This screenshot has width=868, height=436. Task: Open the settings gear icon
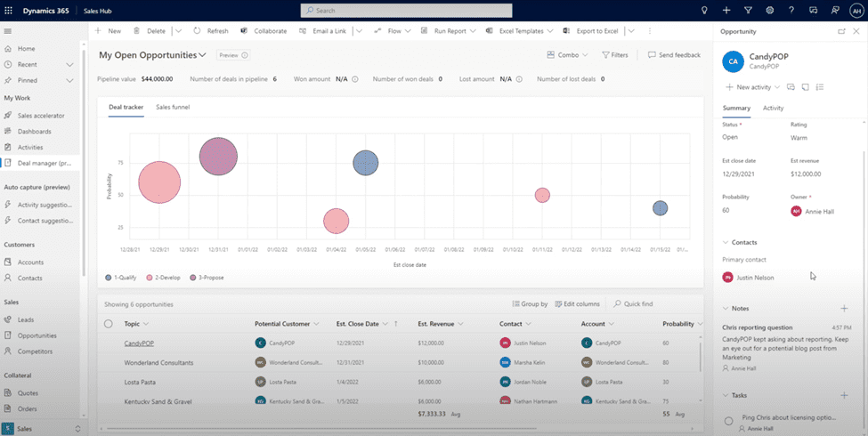(769, 11)
